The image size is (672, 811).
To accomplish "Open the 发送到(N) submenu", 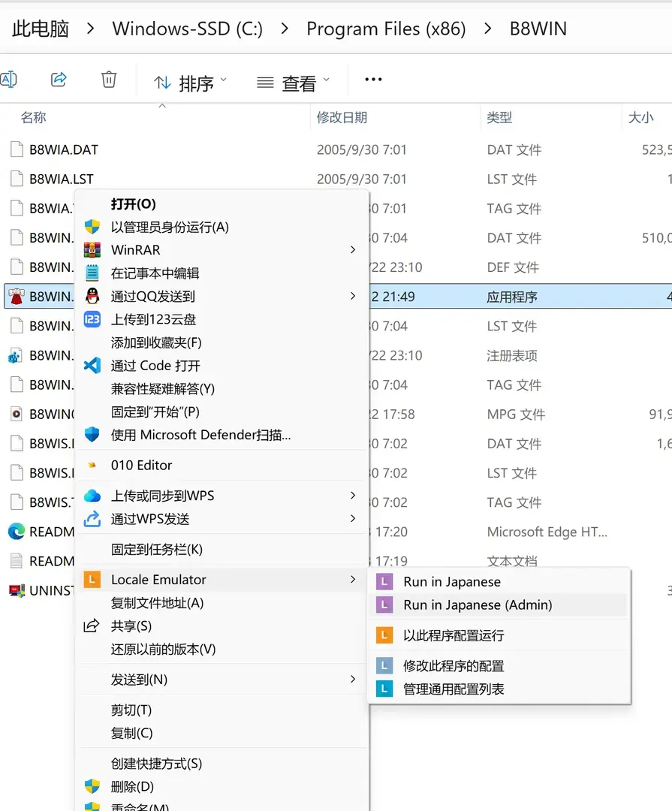I will tap(221, 680).
